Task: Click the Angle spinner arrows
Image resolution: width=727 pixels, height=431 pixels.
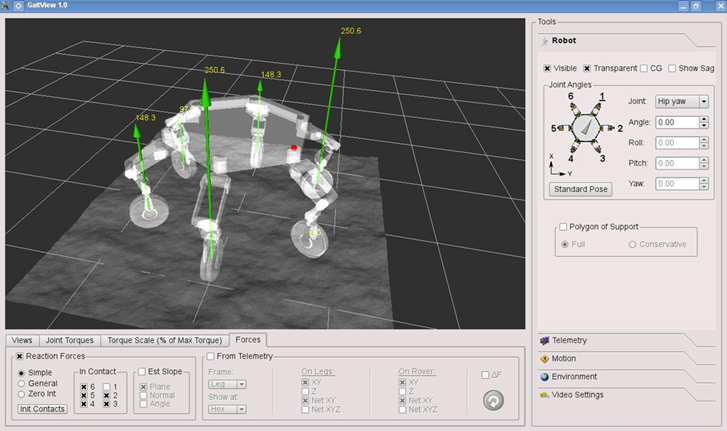Action: pyautogui.click(x=704, y=122)
